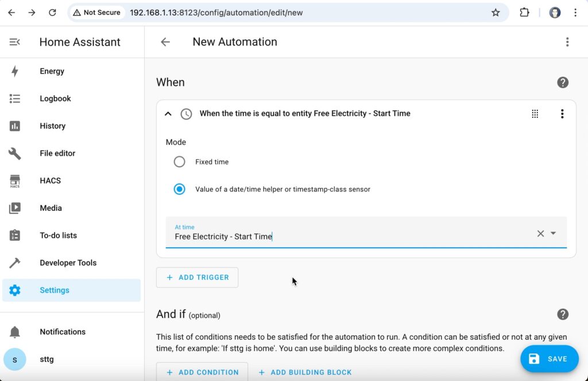Click the 'Notifications' sidebar label
Screen dimensions: 588x381
click(63, 332)
